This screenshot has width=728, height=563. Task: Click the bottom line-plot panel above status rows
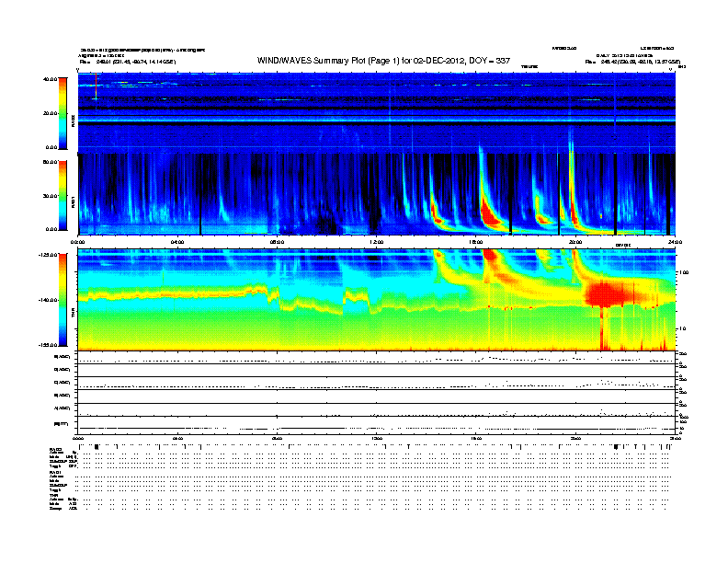click(x=376, y=426)
